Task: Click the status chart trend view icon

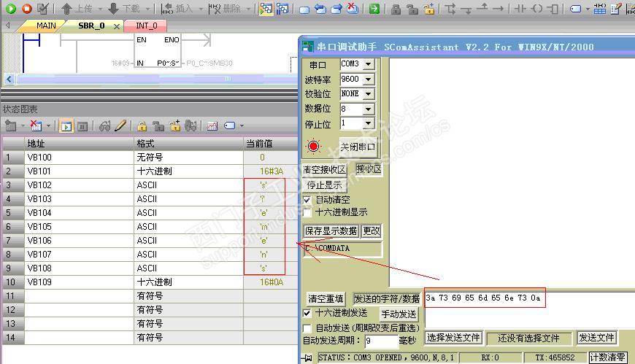Action: 212,126
